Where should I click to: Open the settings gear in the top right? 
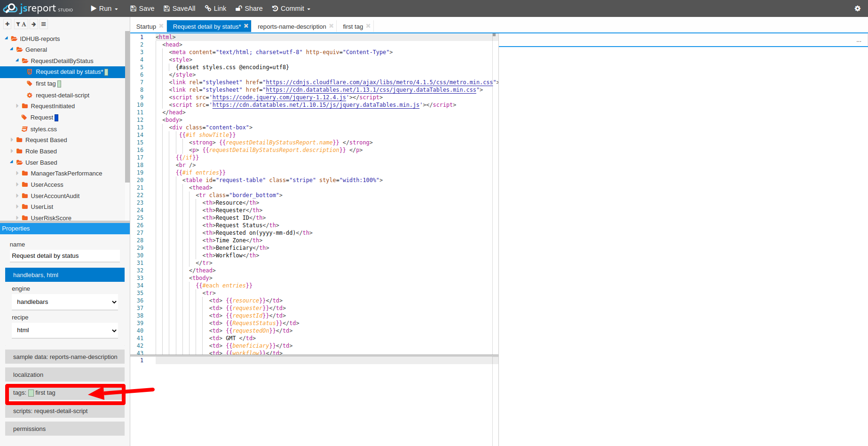[x=857, y=8]
